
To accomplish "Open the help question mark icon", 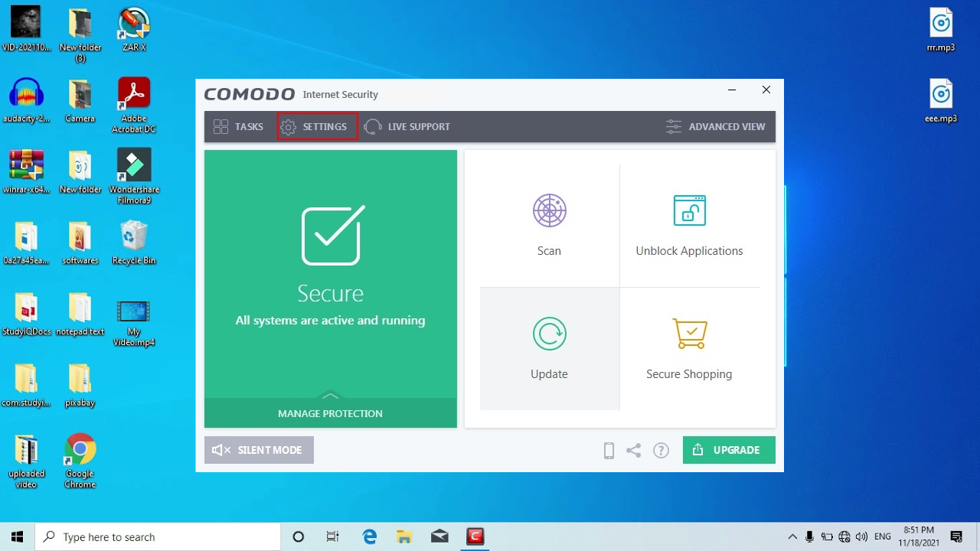I will pyautogui.click(x=661, y=451).
